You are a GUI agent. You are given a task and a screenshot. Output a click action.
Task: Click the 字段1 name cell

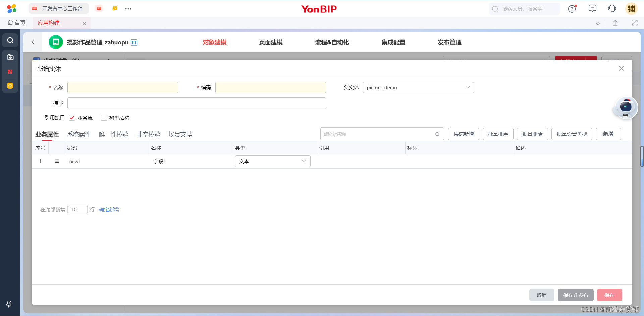click(191, 162)
